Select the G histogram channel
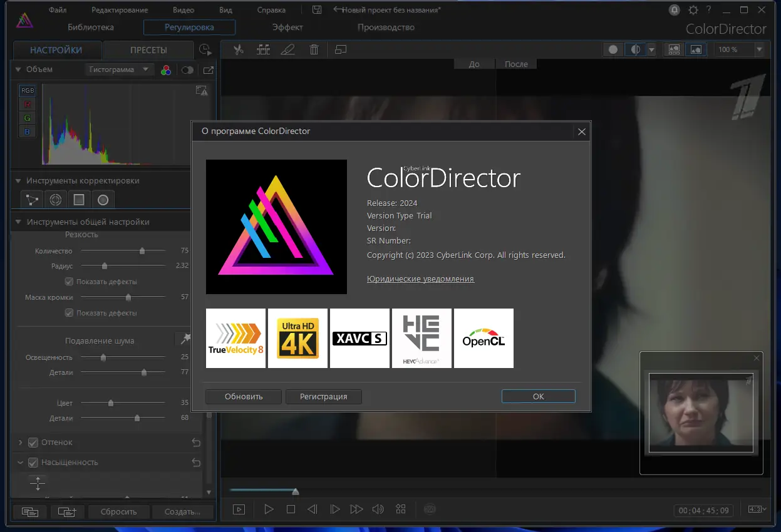Viewport: 781px width, 532px height. [x=28, y=118]
